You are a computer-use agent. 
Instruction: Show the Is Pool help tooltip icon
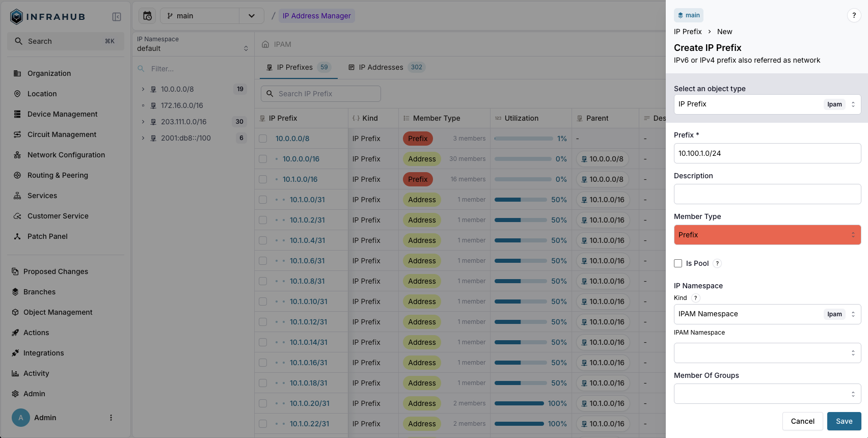(x=717, y=263)
